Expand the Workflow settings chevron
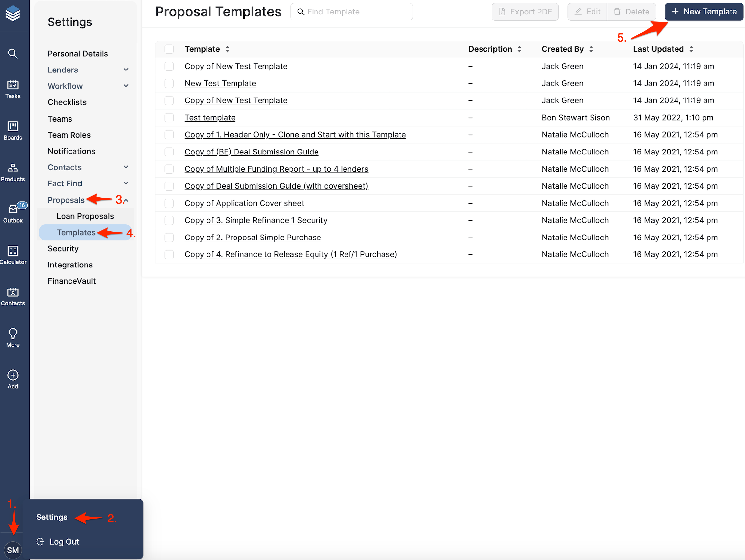Viewport: 745px width, 560px height. point(126,86)
